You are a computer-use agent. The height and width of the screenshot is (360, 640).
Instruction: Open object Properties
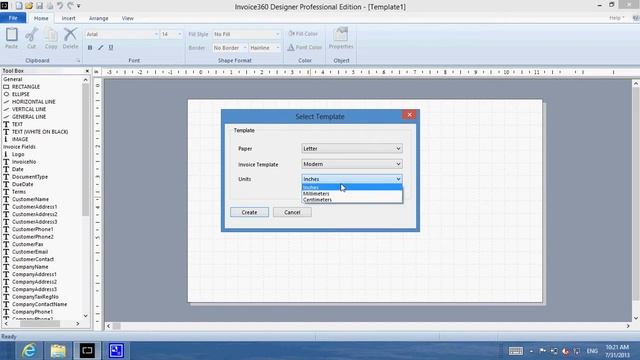pyautogui.click(x=341, y=38)
